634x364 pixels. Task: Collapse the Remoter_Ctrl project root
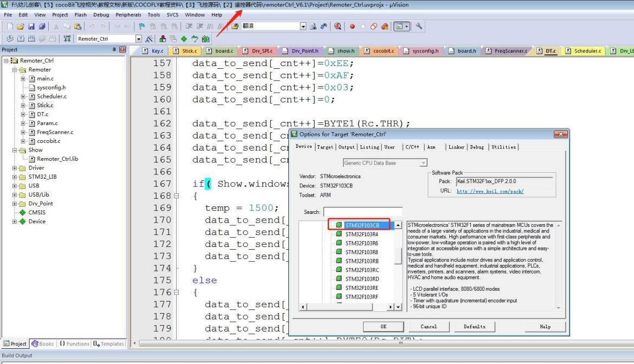tap(6, 61)
